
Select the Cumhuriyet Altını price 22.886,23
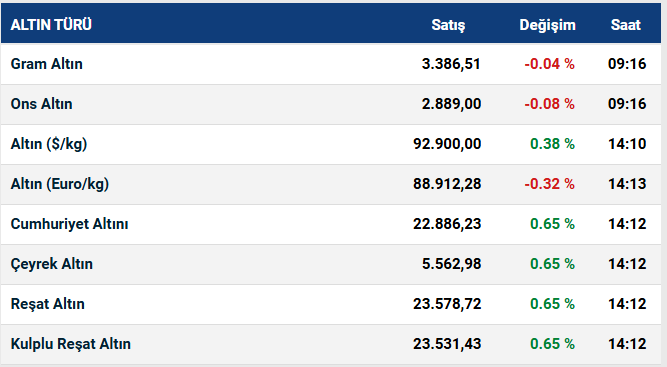tap(447, 224)
